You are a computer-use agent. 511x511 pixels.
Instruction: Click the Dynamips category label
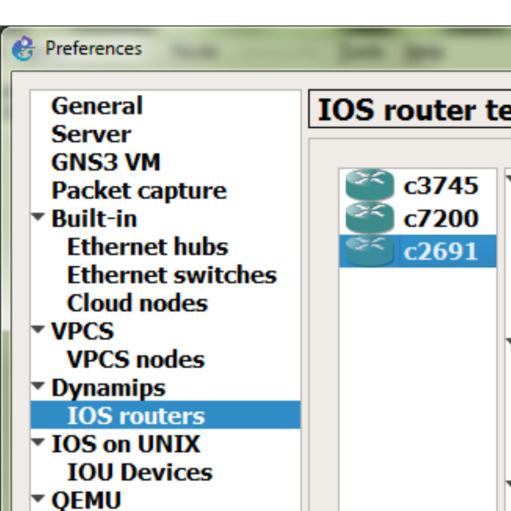(x=108, y=388)
